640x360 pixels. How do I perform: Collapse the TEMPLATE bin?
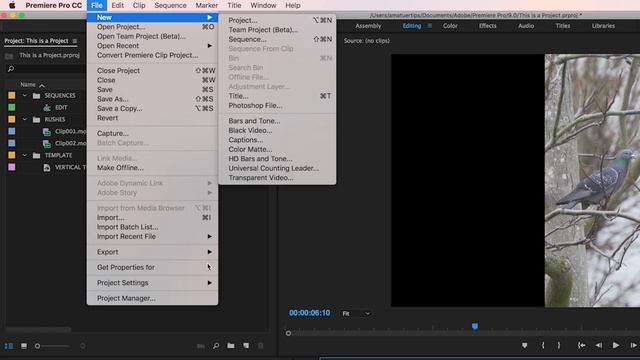point(24,156)
